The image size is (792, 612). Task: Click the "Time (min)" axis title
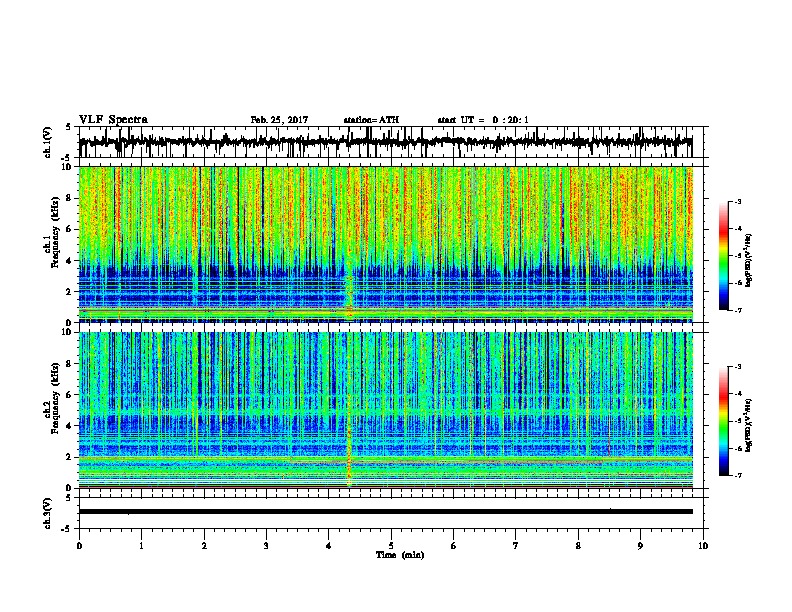[400, 555]
